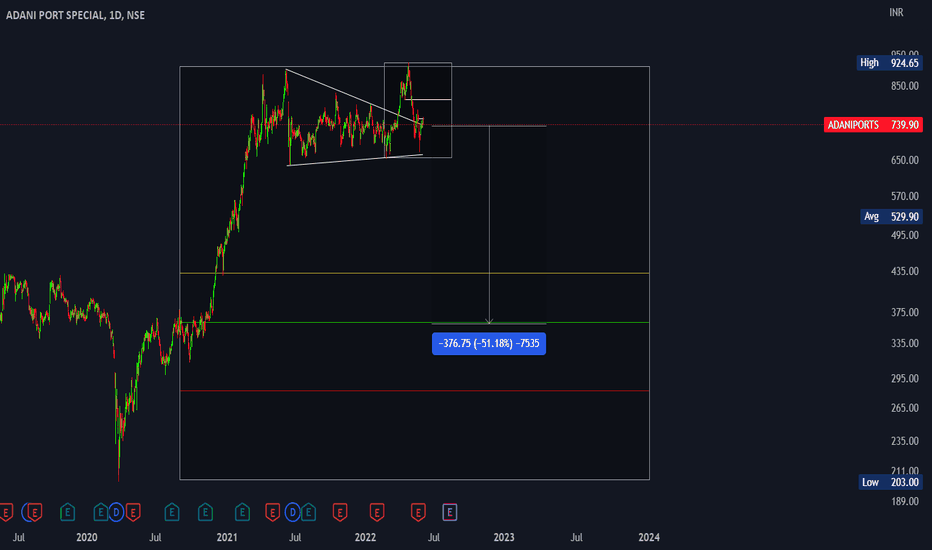
Task: Click the 265.00 price axis value
Action: pos(905,408)
